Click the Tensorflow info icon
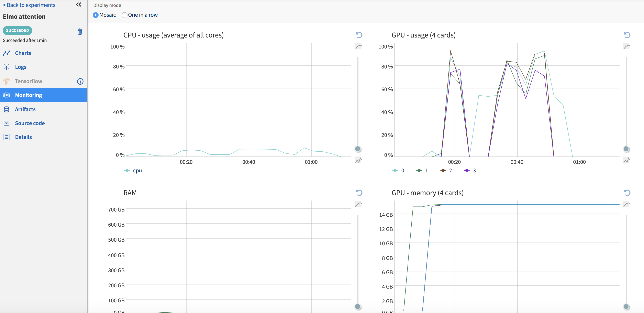 pyautogui.click(x=80, y=81)
